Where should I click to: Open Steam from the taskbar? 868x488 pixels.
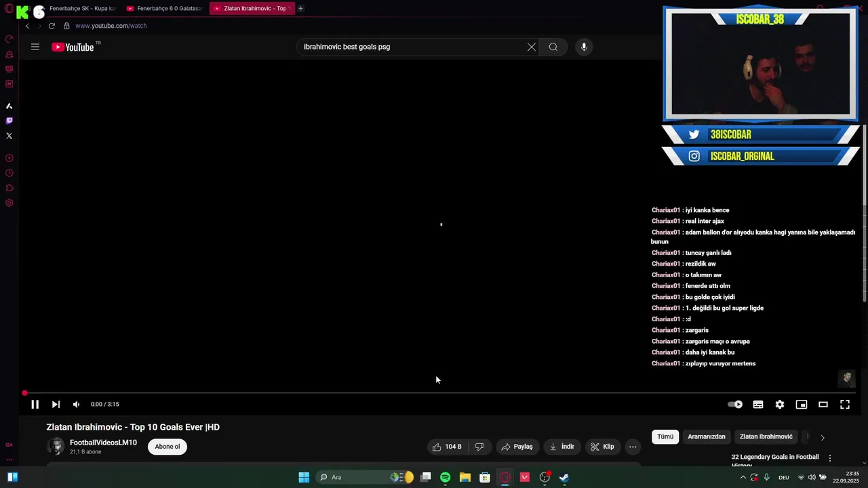pos(564,477)
